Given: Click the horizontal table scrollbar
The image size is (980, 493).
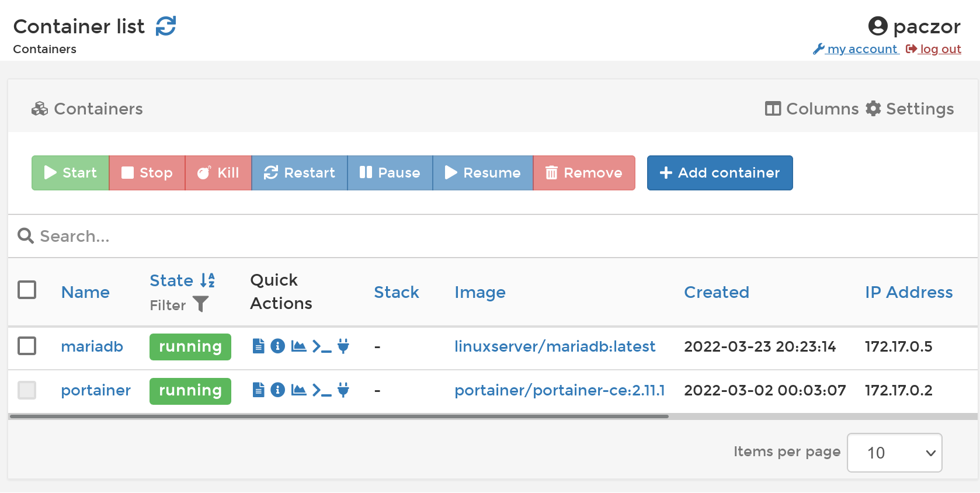Looking at the screenshot, I should pos(339,416).
